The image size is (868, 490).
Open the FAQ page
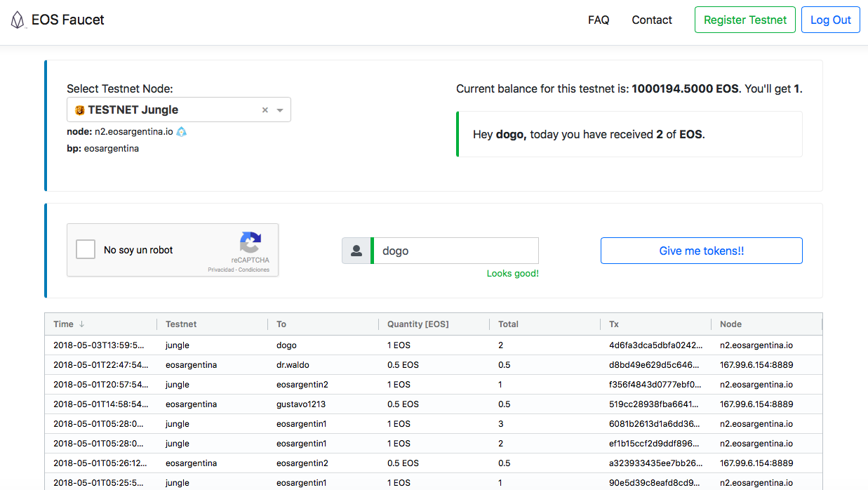(x=599, y=20)
